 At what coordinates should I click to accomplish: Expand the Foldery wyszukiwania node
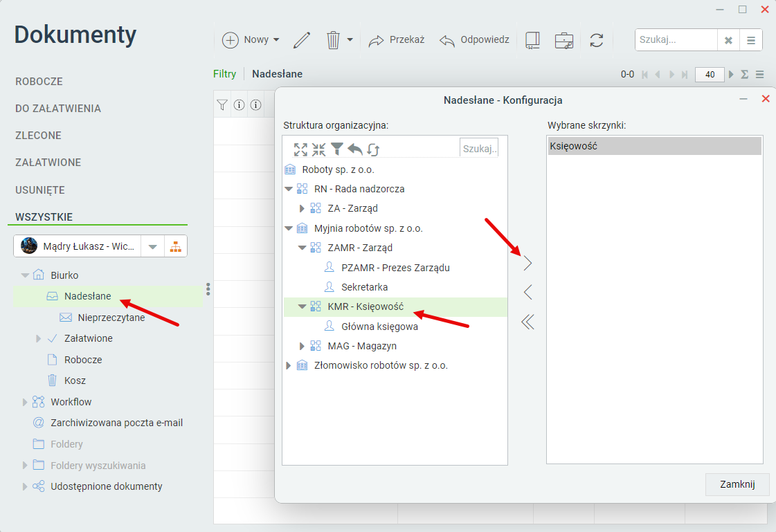tap(25, 466)
